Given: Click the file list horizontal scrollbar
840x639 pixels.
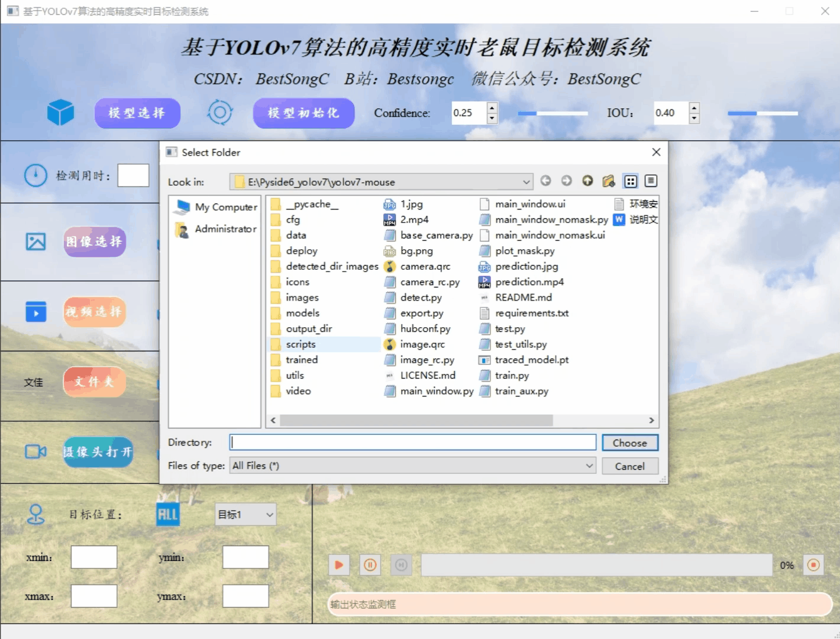Looking at the screenshot, I should pos(416,420).
